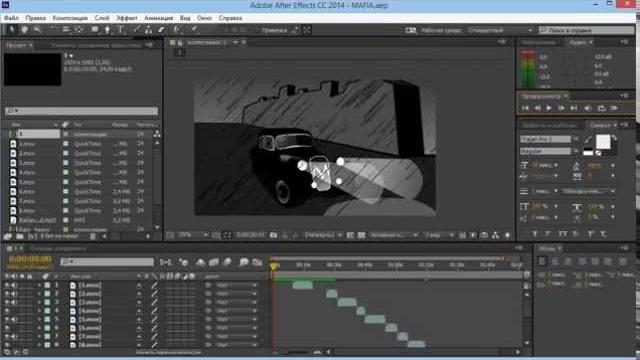The height and width of the screenshot is (360, 640).
Task: Toggle transparency grid in viewer
Action: pos(362,235)
